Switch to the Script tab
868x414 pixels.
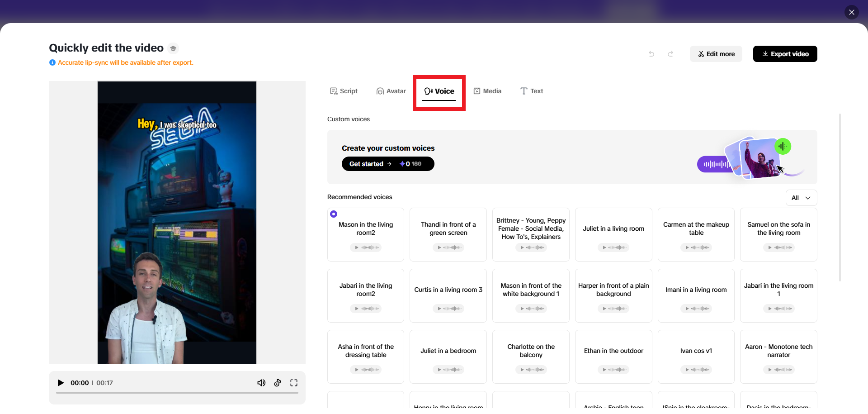344,91
